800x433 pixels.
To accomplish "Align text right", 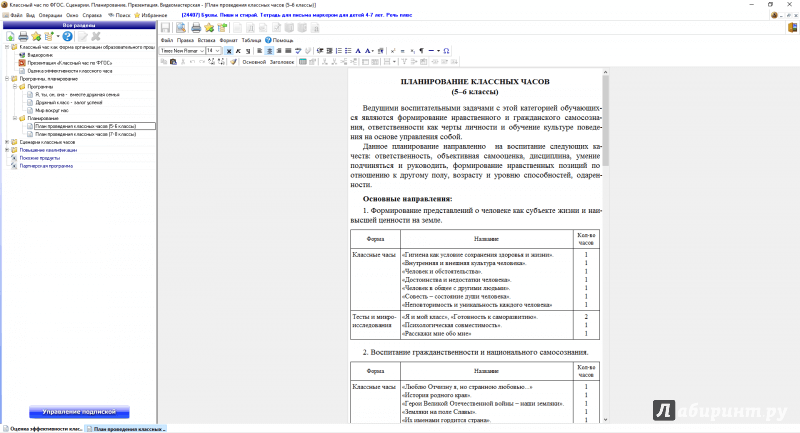I will click(279, 51).
